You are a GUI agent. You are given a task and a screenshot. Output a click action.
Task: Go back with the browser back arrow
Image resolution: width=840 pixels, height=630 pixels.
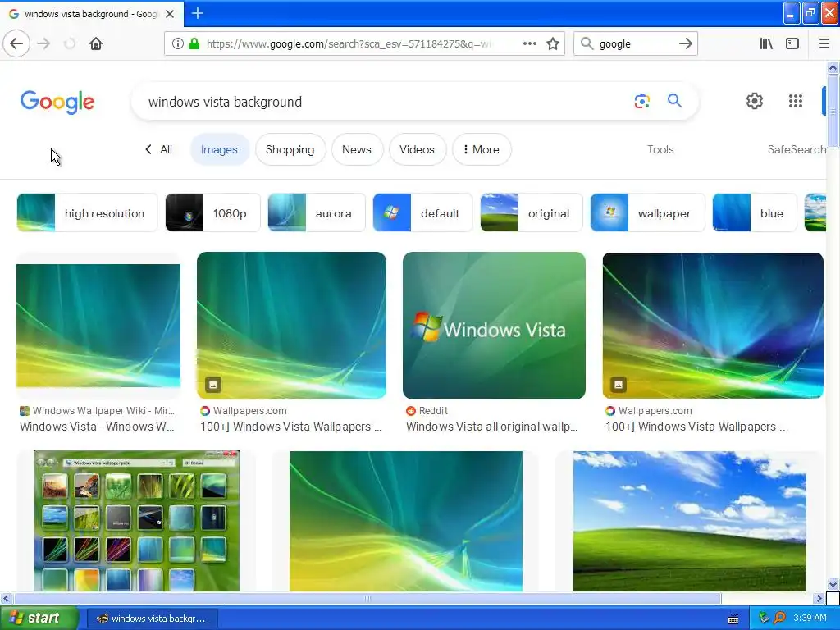point(16,43)
